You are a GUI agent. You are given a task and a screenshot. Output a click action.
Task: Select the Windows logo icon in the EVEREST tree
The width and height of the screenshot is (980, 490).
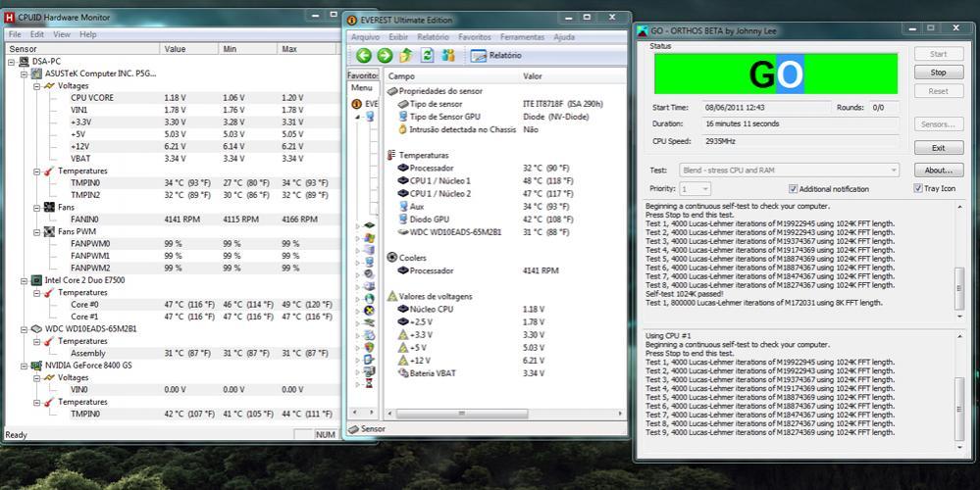tap(369, 238)
